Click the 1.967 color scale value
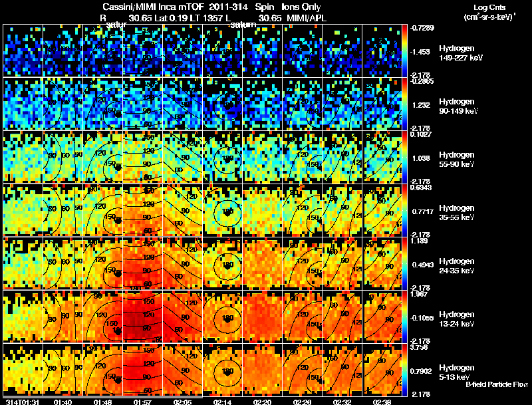This screenshot has height=405, width=532. coord(419,294)
